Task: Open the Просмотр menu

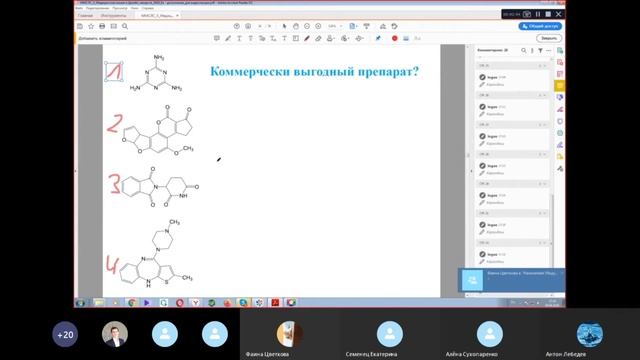Action: coord(120,8)
